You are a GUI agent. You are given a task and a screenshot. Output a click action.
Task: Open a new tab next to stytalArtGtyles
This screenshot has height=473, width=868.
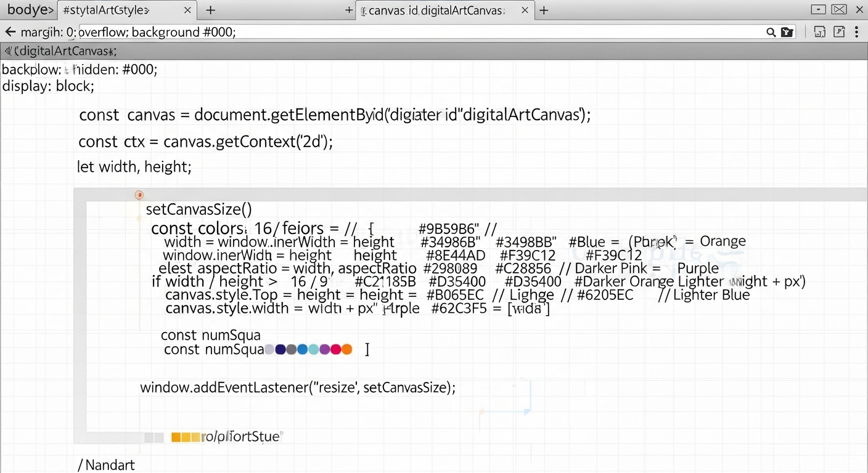[x=211, y=10]
